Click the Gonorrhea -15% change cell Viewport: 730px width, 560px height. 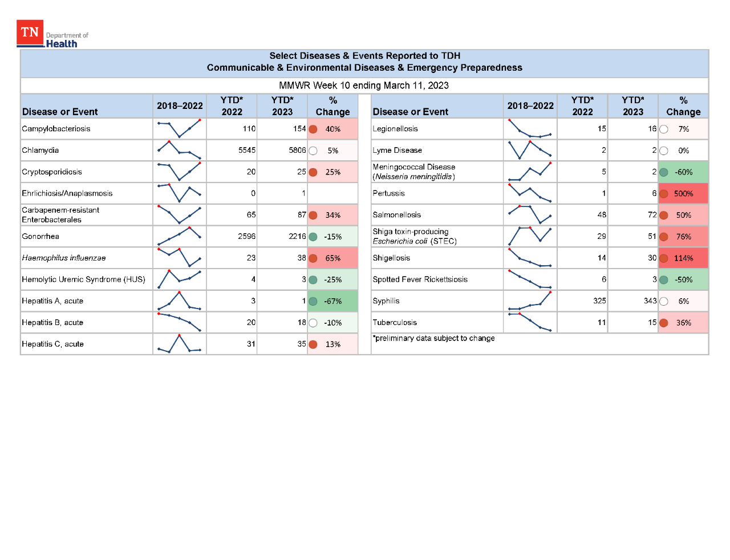coord(333,236)
